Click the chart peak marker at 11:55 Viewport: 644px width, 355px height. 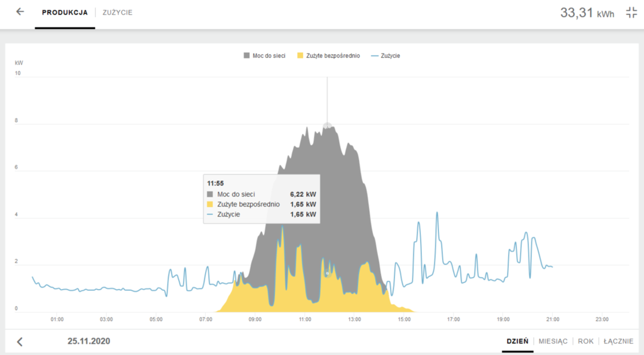click(326, 125)
